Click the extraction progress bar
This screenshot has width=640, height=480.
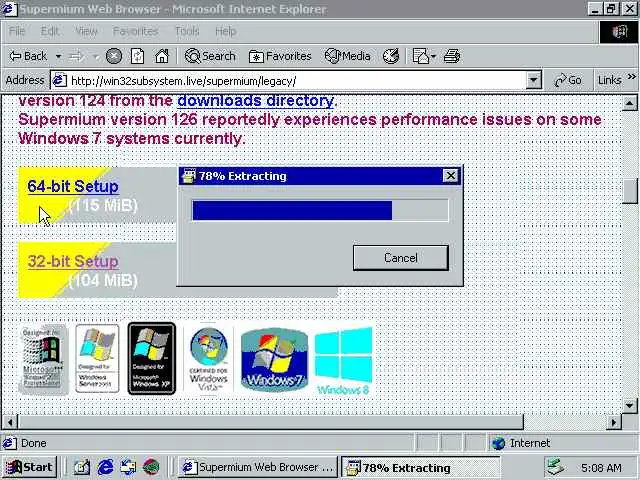click(x=320, y=210)
